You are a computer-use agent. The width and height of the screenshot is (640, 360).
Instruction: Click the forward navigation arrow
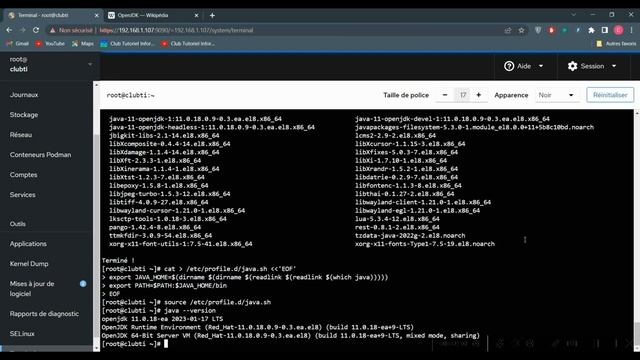pos(22,30)
